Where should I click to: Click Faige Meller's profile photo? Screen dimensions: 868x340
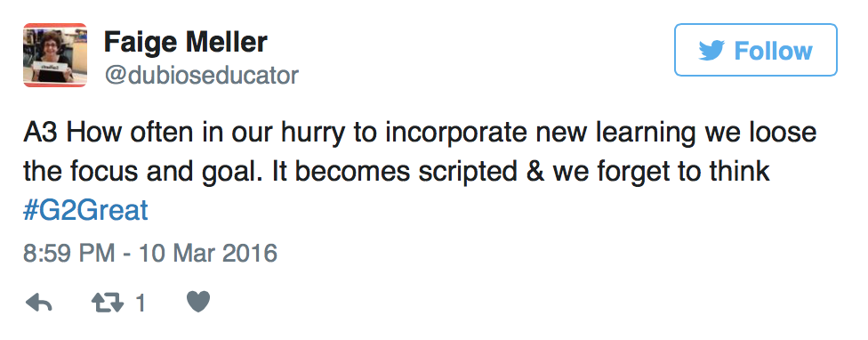[55, 55]
